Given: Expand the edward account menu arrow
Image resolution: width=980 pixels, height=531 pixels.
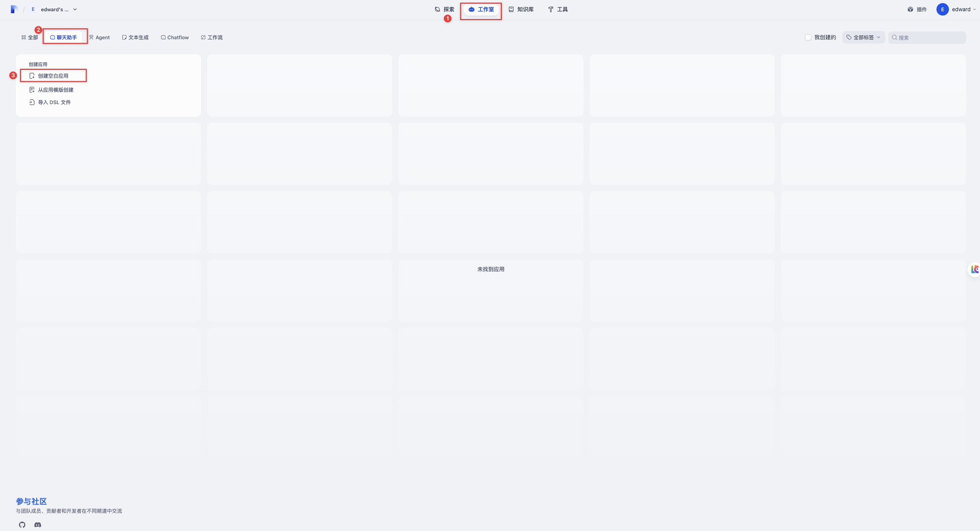Looking at the screenshot, I should [x=975, y=9].
